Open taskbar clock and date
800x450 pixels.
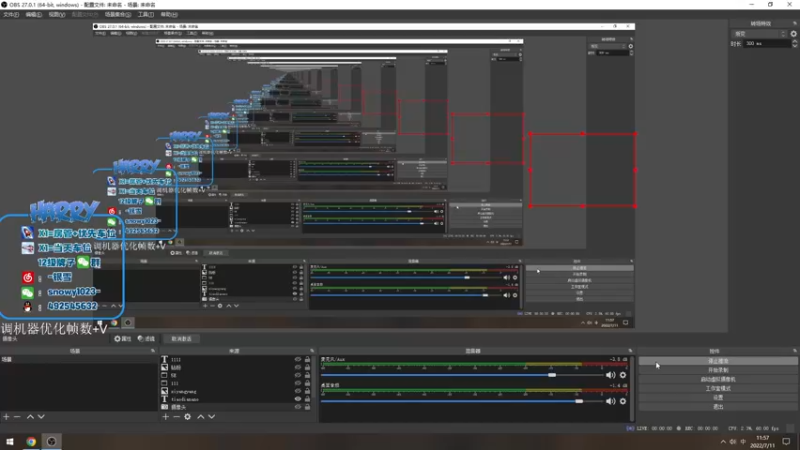763,442
